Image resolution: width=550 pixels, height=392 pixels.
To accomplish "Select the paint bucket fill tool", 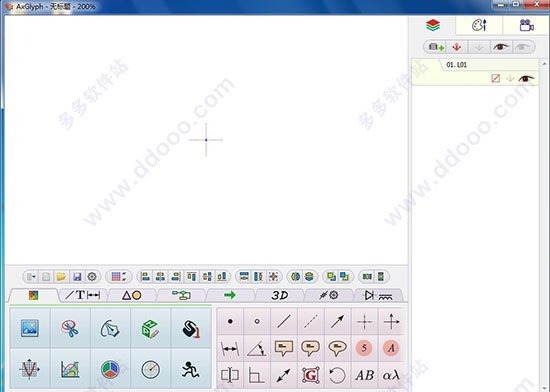I will pyautogui.click(x=191, y=328).
